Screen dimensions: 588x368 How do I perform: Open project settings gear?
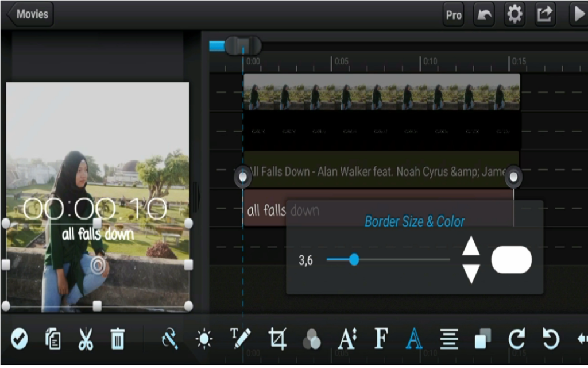click(x=514, y=14)
